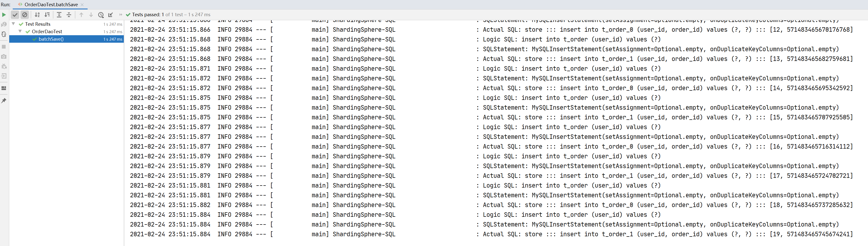868x246 pixels.
Task: Collapse the Test Results root node
Action: [13, 24]
